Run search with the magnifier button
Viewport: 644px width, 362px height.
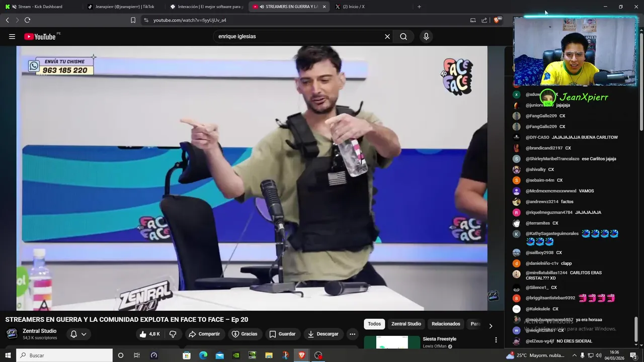[x=404, y=36]
